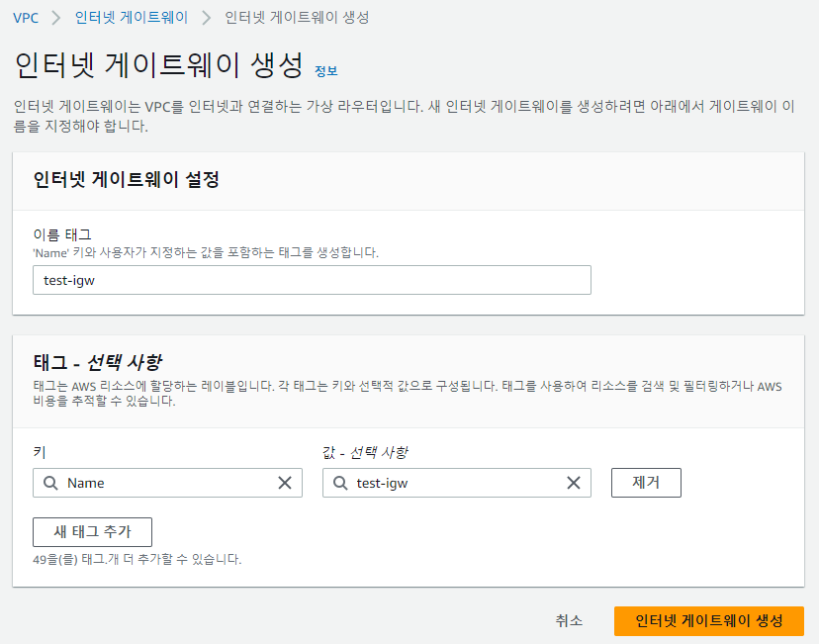Click the 키 field label
Screen dimensions: 819x644
(40, 452)
